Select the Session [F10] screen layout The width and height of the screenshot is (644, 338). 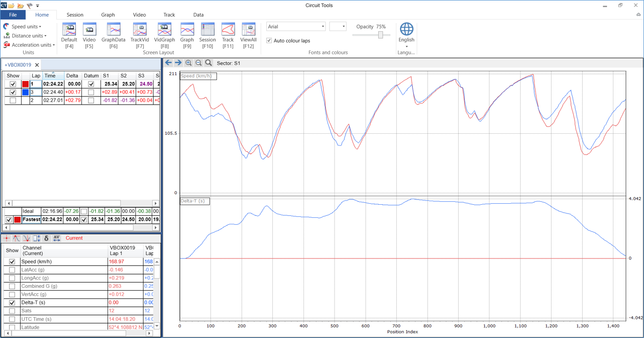(x=207, y=35)
